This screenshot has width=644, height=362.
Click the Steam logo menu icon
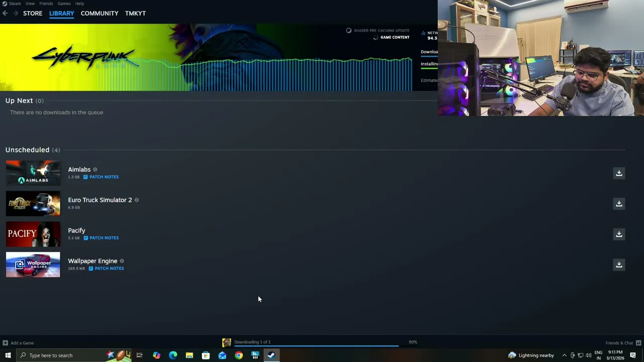tap(5, 4)
